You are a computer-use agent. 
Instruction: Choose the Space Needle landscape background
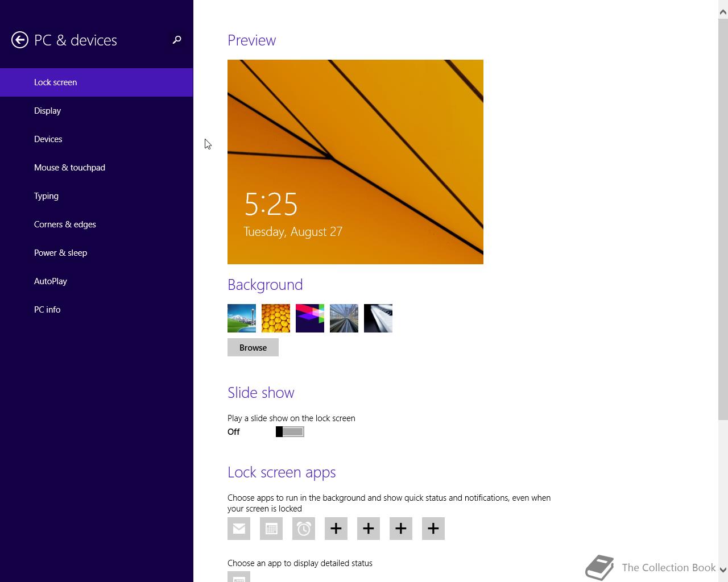point(242,318)
